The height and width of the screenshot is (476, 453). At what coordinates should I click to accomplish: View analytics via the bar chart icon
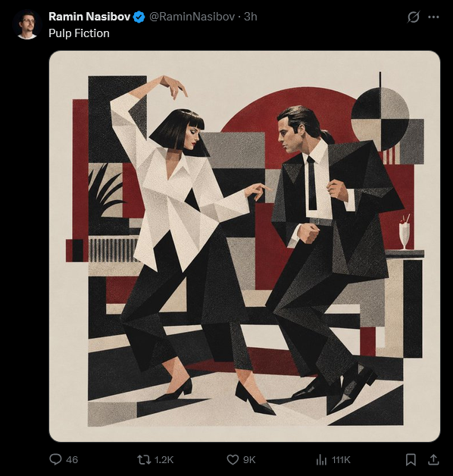pos(321,459)
